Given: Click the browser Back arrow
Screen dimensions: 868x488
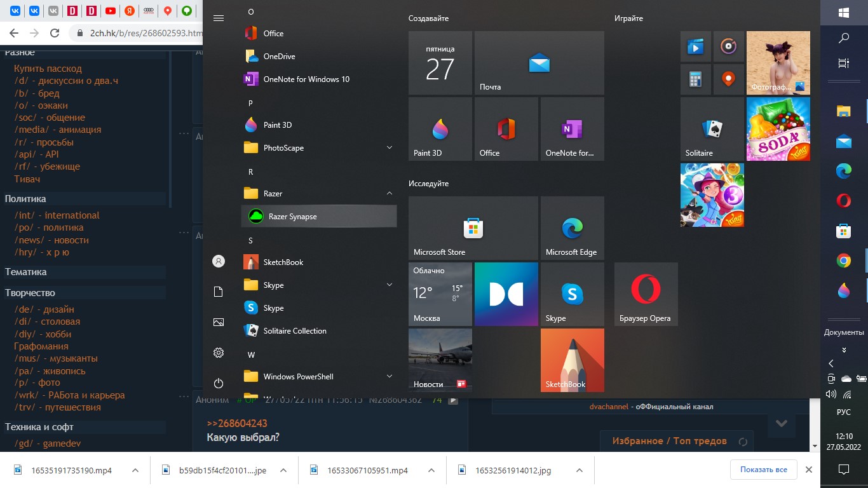Looking at the screenshot, I should click(x=14, y=33).
